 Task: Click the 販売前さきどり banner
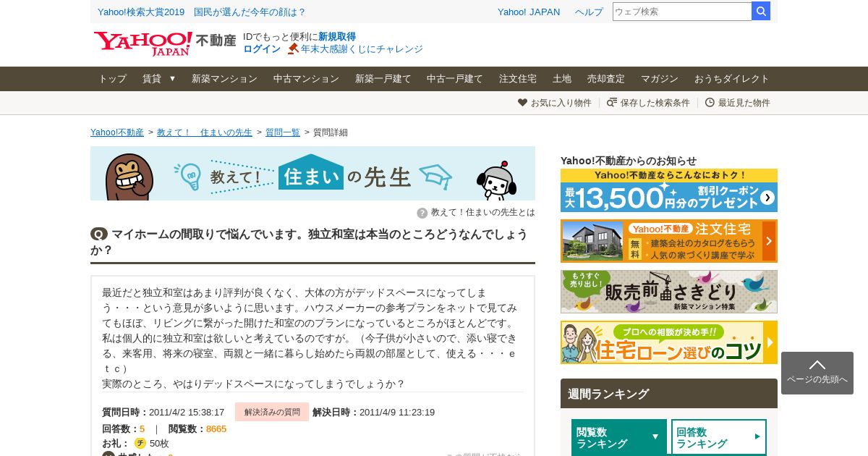669,292
